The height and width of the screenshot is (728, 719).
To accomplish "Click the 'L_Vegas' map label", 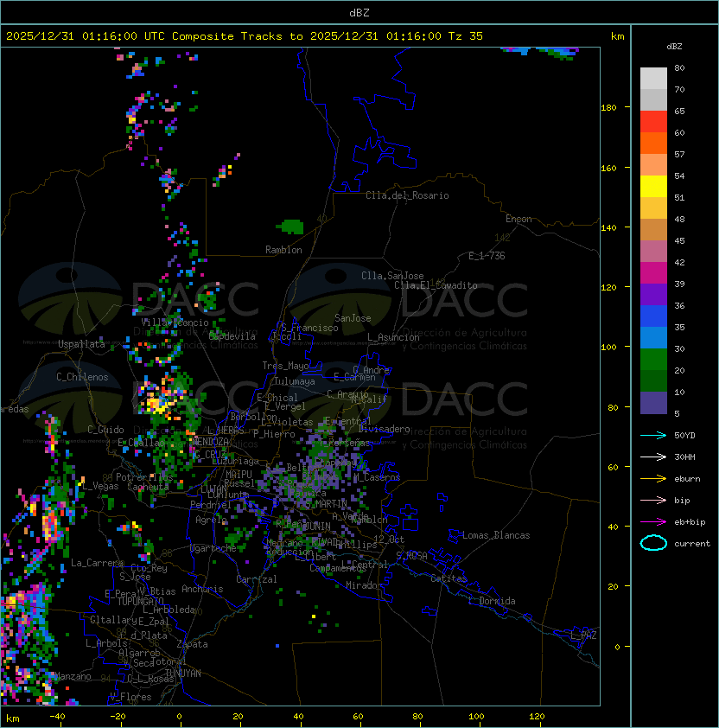I will pyautogui.click(x=100, y=486).
